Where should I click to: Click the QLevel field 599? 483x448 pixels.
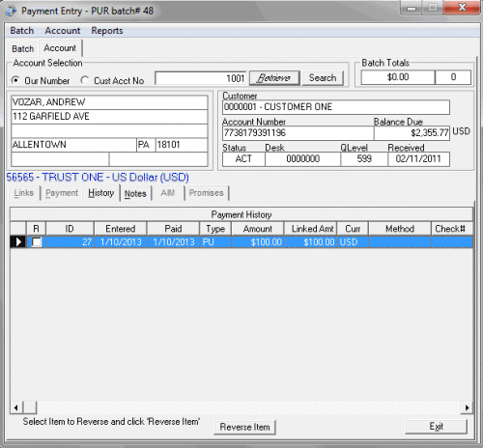[x=364, y=159]
